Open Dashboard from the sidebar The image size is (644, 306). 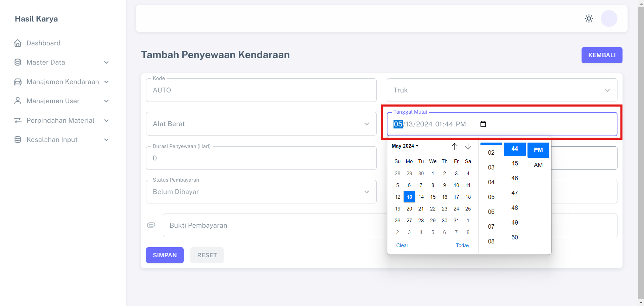coord(43,43)
